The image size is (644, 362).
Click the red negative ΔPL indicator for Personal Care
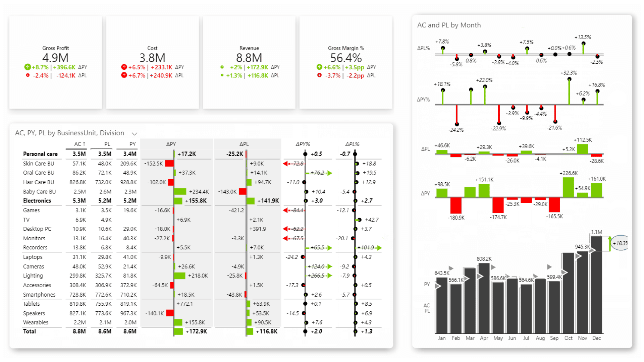coord(247,154)
